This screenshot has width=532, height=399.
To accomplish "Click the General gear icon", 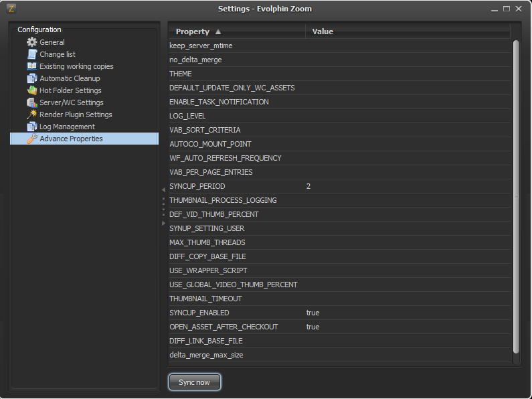I will [x=32, y=42].
